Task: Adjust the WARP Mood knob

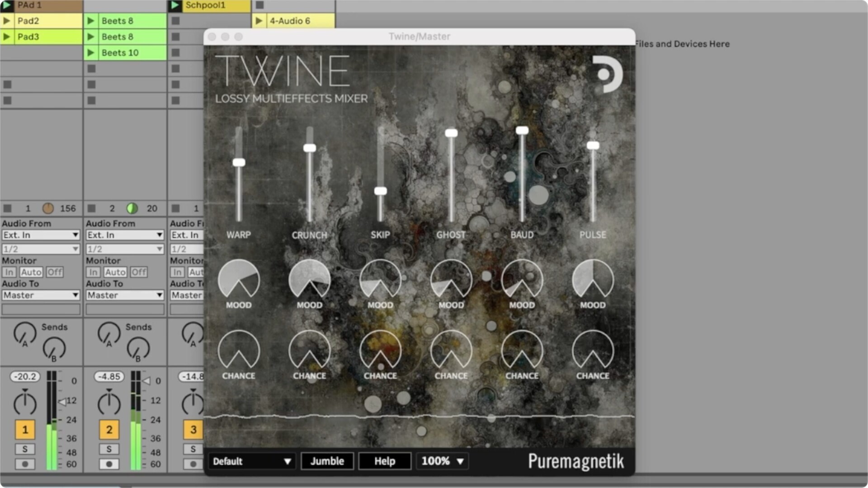Action: [239, 279]
